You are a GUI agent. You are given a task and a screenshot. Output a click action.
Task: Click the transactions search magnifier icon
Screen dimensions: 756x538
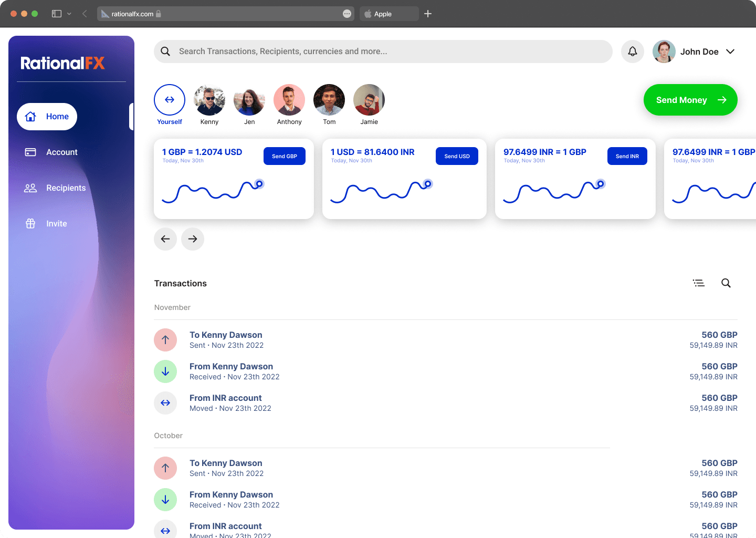click(726, 283)
